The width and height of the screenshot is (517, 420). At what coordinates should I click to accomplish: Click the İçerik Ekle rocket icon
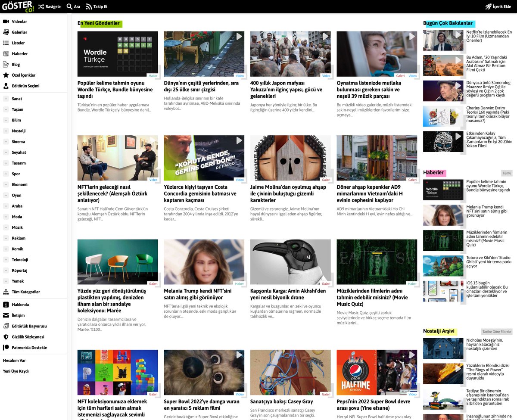[x=488, y=7]
